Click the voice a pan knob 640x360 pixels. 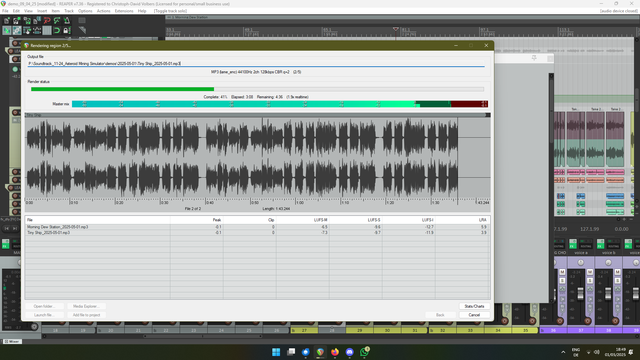click(x=581, y=262)
